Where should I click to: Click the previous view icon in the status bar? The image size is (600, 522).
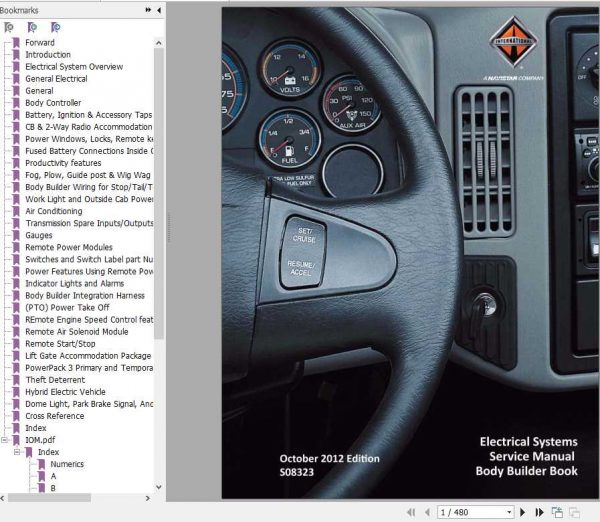coord(557,512)
